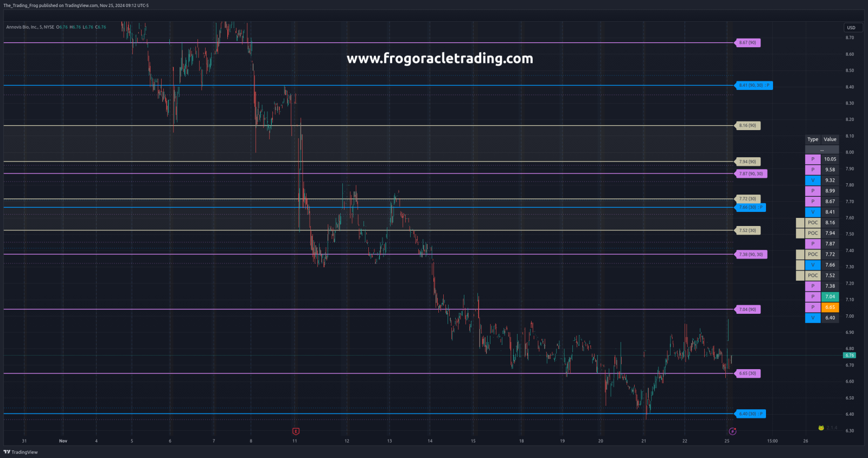Click the blue 6.40 (30) P label
Image resolution: width=868 pixels, height=458 pixels.
750,414
